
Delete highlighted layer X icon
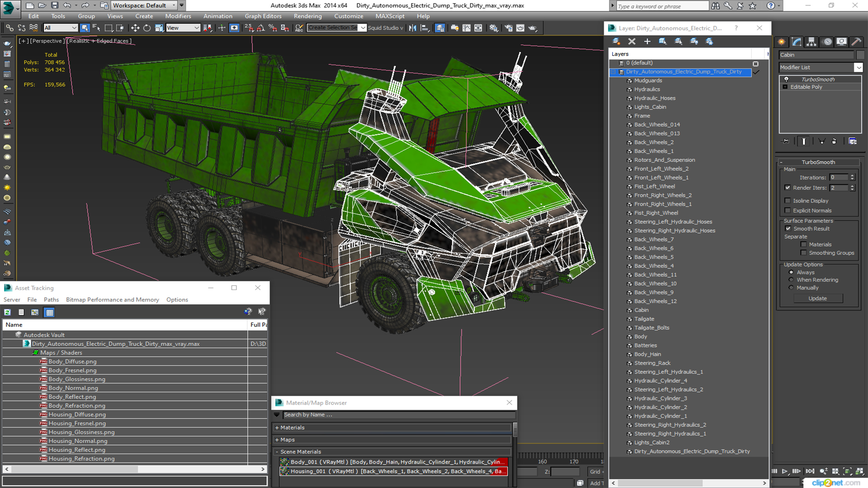coord(632,42)
